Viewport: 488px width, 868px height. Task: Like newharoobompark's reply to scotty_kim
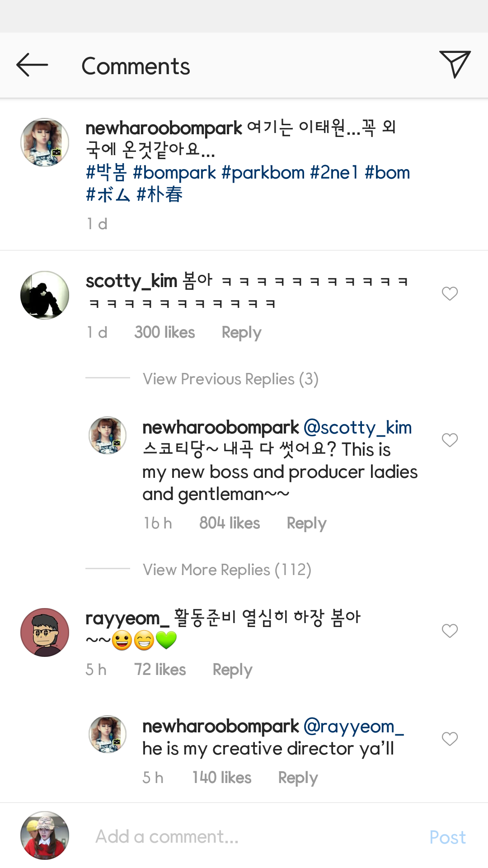click(x=450, y=440)
